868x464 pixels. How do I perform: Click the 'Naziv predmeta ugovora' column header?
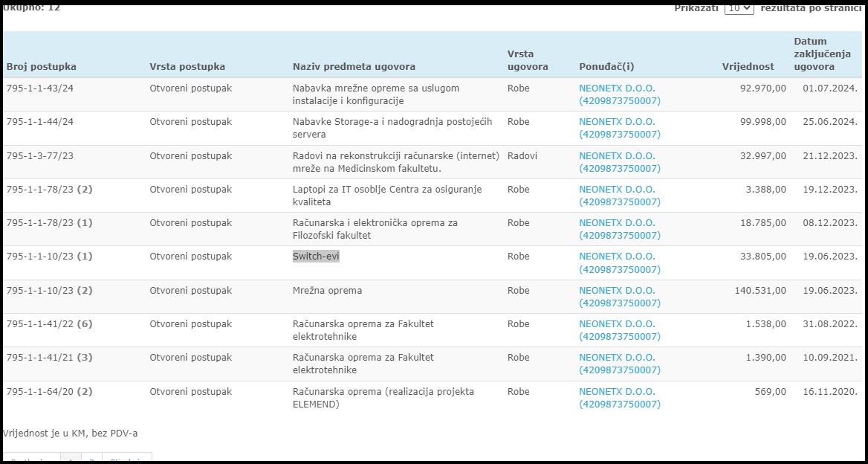pos(354,67)
